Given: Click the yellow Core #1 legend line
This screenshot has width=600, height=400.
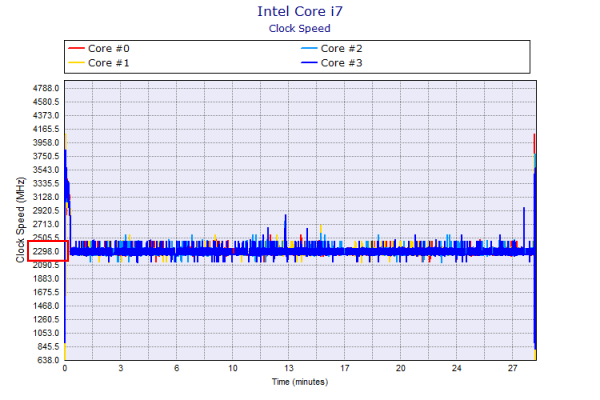Looking at the screenshot, I should [x=76, y=63].
